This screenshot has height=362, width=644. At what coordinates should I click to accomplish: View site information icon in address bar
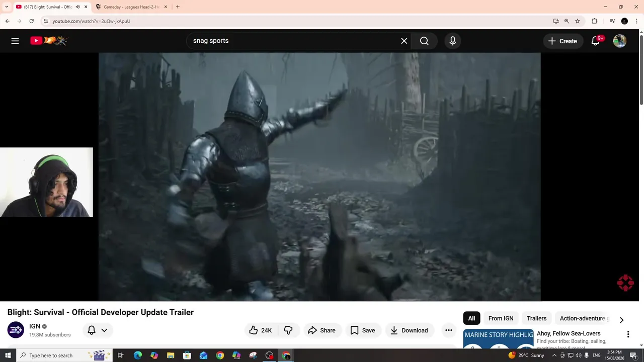[46, 21]
